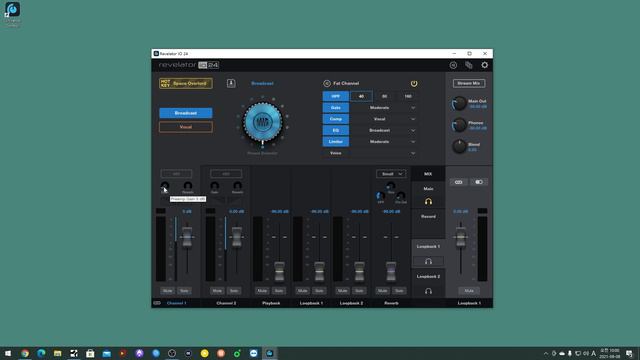Image resolution: width=640 pixels, height=360 pixels.
Task: Click the large blue Presets knob
Action: click(x=262, y=121)
